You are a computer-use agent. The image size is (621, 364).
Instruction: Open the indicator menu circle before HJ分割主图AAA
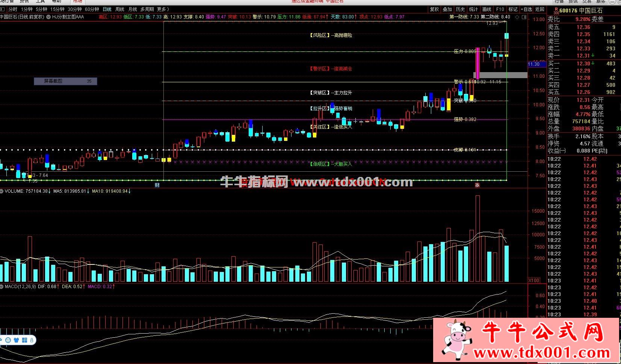pos(48,17)
